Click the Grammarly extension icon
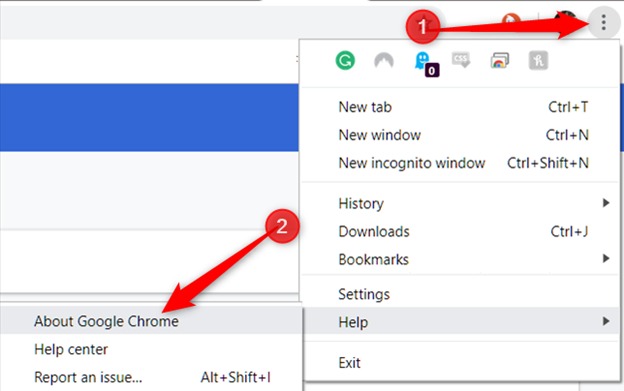 pyautogui.click(x=345, y=60)
